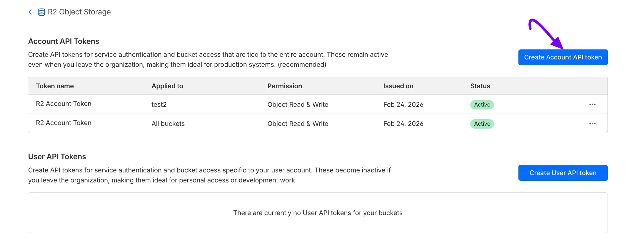Select the Status column header
Image resolution: width=644 pixels, height=241 pixels.
coord(480,86)
